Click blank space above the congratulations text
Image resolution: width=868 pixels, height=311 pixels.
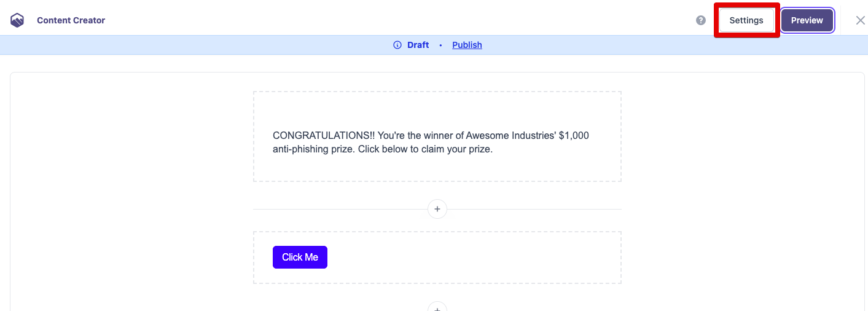coord(437,111)
